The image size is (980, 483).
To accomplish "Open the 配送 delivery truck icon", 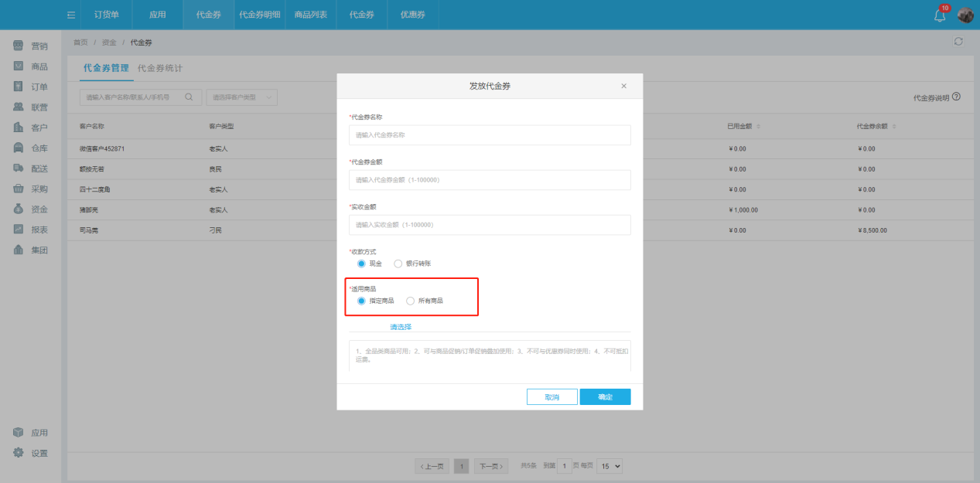I will tap(18, 168).
